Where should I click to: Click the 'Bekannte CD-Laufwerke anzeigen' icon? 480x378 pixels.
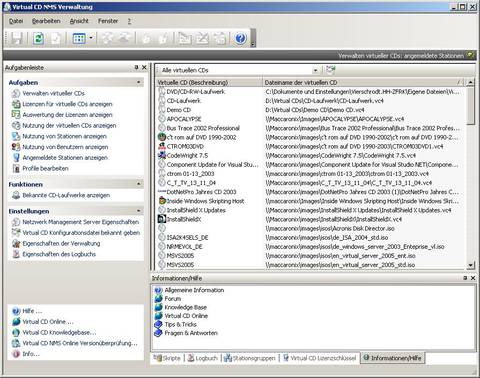(16, 195)
